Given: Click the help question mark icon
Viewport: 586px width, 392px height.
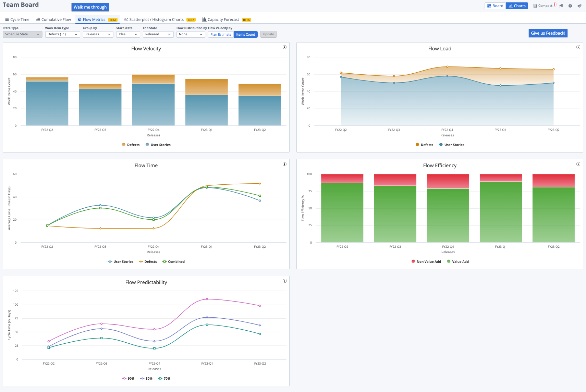Looking at the screenshot, I should click(x=570, y=6).
